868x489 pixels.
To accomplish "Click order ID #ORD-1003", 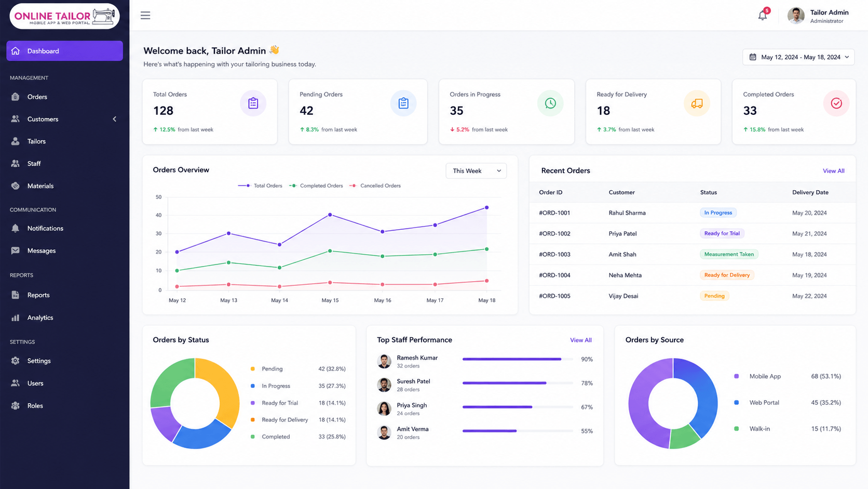I will click(x=554, y=255).
